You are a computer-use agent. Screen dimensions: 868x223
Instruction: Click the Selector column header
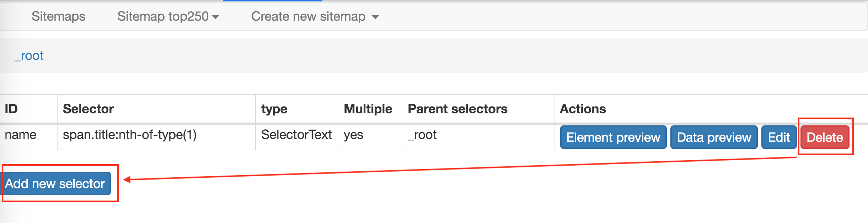88,109
